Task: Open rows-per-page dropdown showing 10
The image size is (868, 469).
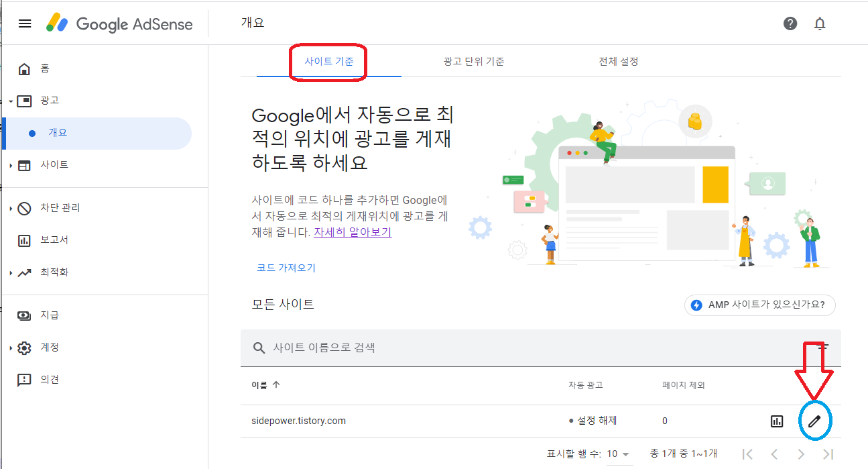Action: point(619,454)
